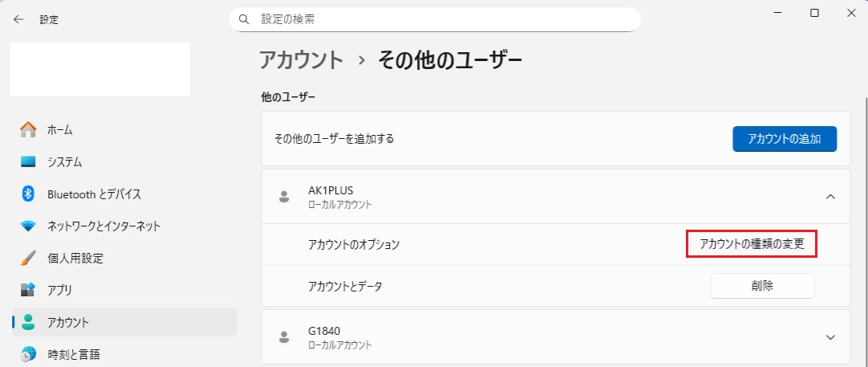868x367 pixels.
Task: Click the System monitor icon
Action: (28, 161)
